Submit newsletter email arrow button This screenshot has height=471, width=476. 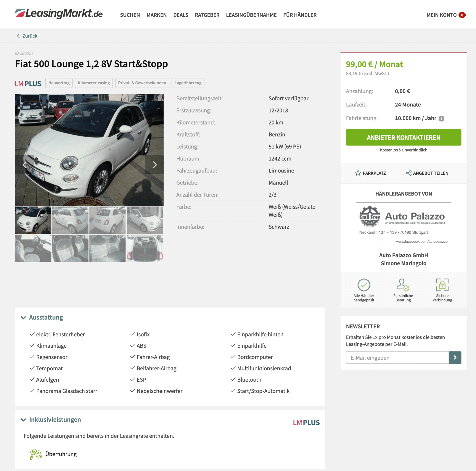click(455, 358)
